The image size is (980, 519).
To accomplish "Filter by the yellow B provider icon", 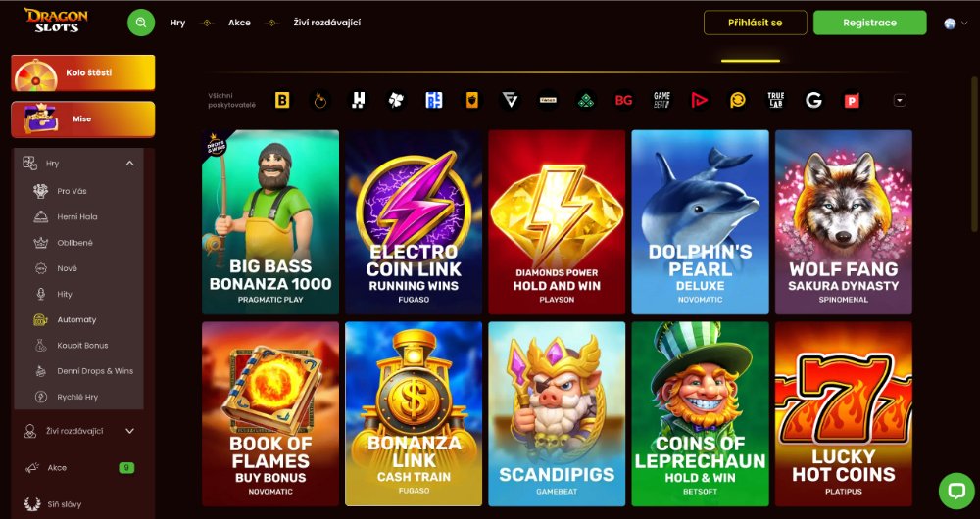I will point(282,100).
